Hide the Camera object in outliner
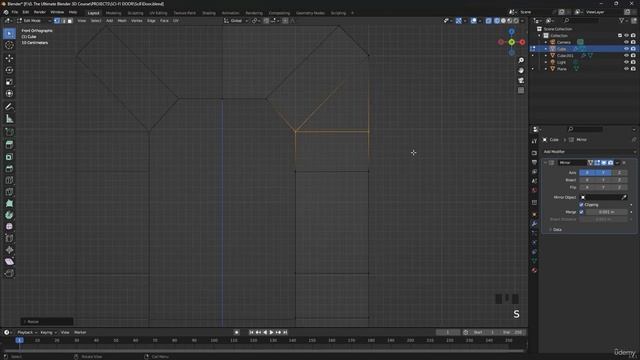The height and width of the screenshot is (360, 640). 626,42
